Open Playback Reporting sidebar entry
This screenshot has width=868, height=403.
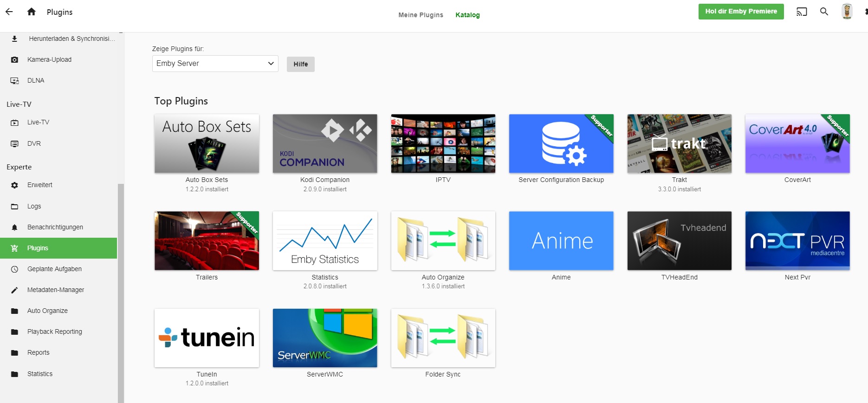(58, 331)
